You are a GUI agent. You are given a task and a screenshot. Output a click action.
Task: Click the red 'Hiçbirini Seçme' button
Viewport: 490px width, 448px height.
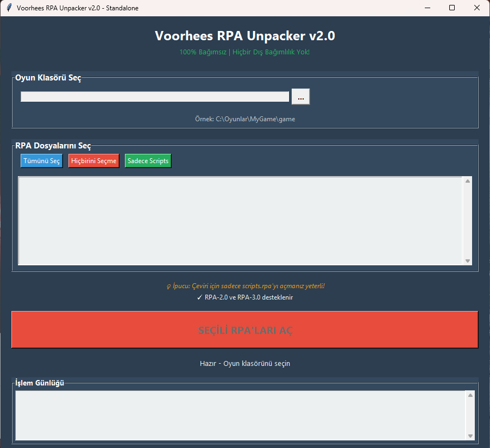pos(94,161)
